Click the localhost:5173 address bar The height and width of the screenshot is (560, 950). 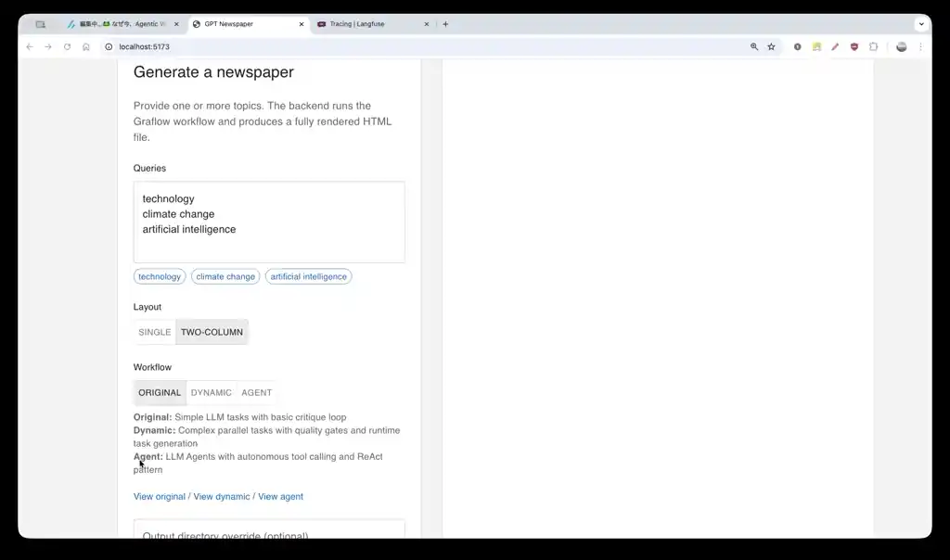pyautogui.click(x=424, y=46)
